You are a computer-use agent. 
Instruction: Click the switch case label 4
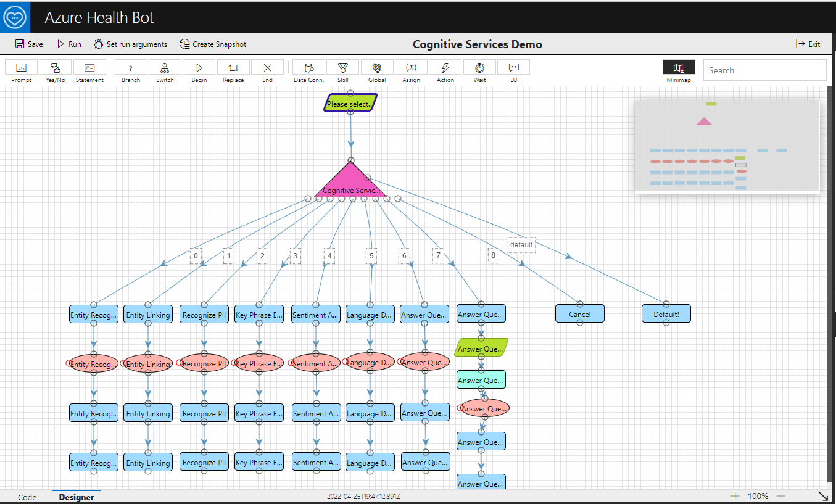tap(329, 255)
